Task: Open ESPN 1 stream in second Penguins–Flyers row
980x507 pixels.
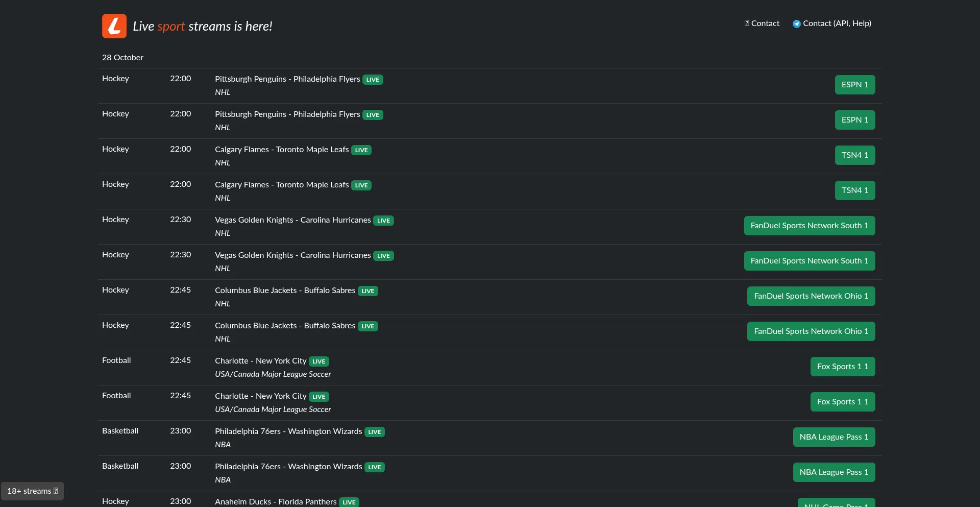Action: 855,120
